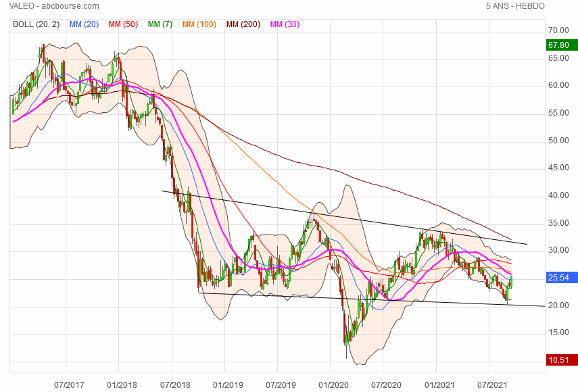
Task: Click the VALEO - abcbourse.com chart title
Action: click(x=54, y=6)
